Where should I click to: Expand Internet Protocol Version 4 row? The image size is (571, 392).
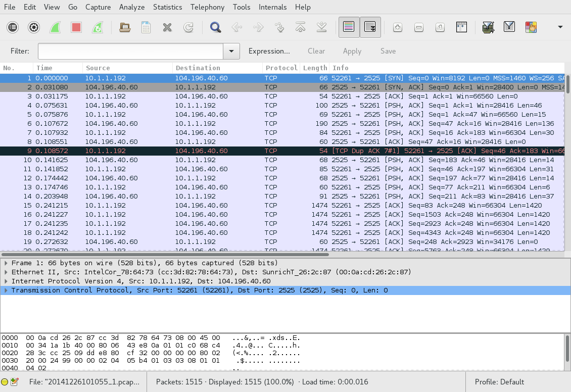(x=6, y=281)
